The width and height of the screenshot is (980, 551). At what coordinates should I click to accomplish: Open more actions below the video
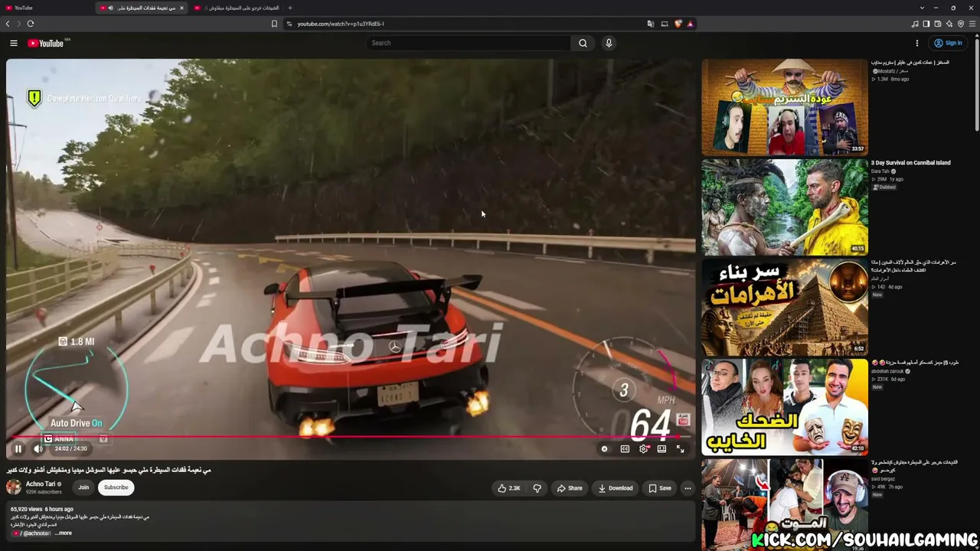point(688,488)
